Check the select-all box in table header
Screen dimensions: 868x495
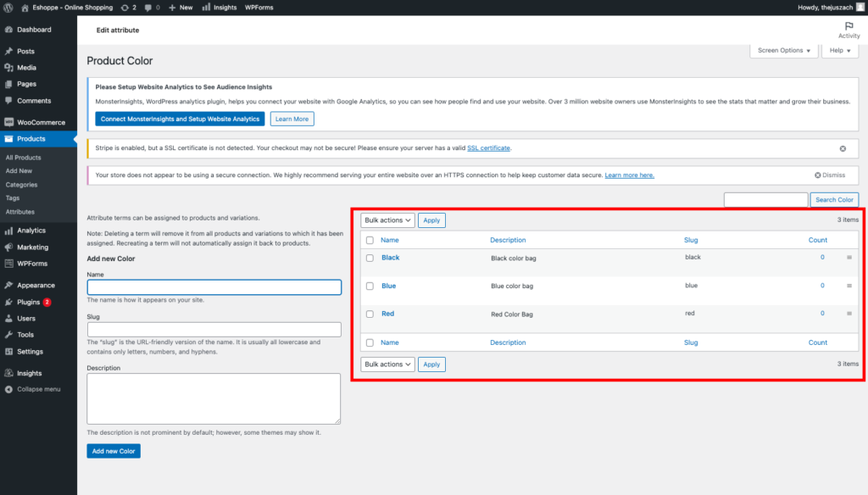(x=370, y=241)
